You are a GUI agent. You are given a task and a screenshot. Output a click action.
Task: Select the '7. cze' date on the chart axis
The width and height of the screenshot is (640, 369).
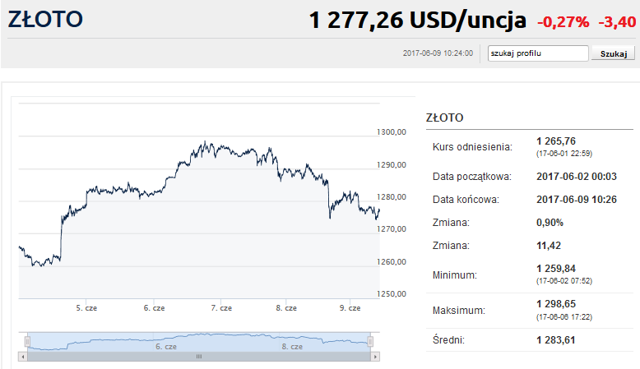click(221, 308)
